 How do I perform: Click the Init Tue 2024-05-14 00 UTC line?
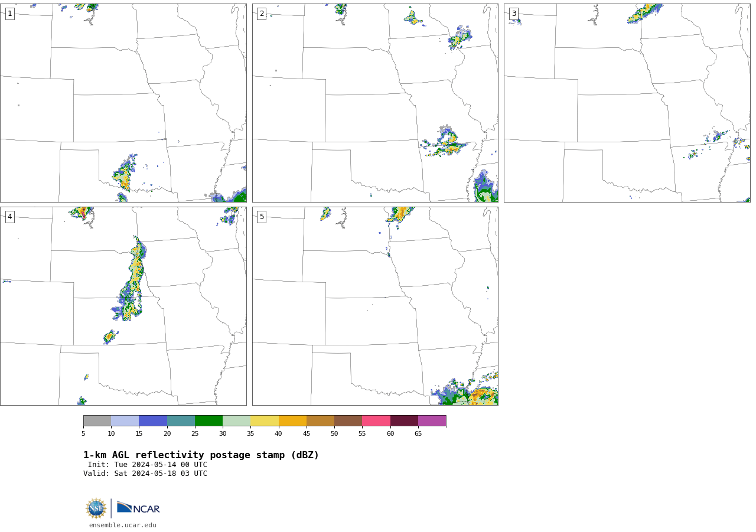tap(148, 465)
